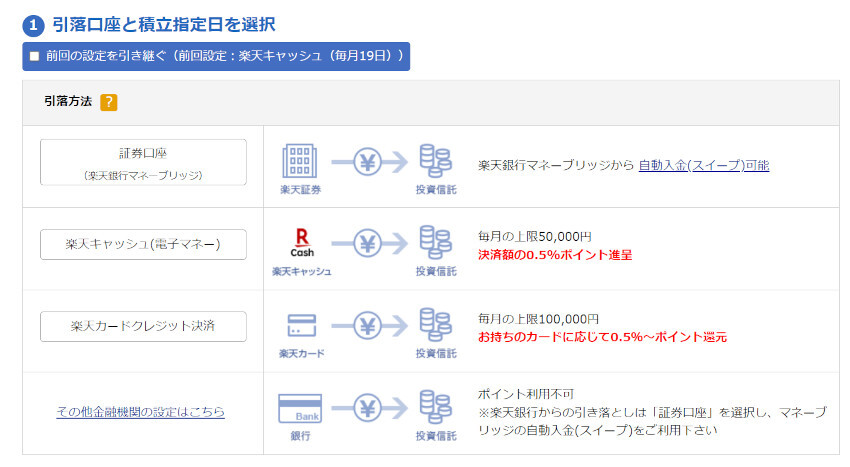This screenshot has width=850, height=467.
Task: Click the yen arrow icon in 楽天カード row
Action: 368,326
